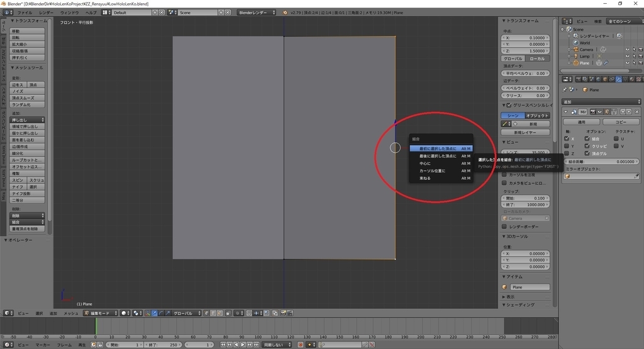Open the mesh data triangle tab in Properties

[625, 79]
